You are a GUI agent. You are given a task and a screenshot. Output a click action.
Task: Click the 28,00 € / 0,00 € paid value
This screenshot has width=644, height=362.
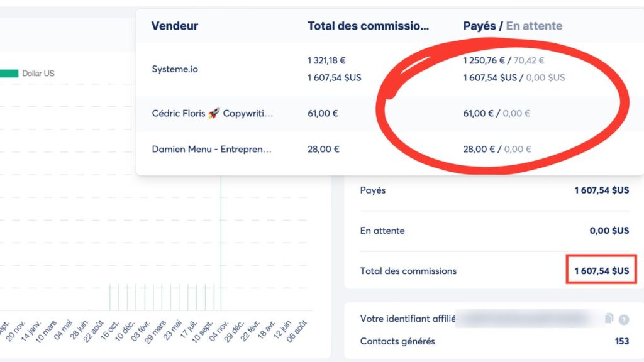pos(497,149)
